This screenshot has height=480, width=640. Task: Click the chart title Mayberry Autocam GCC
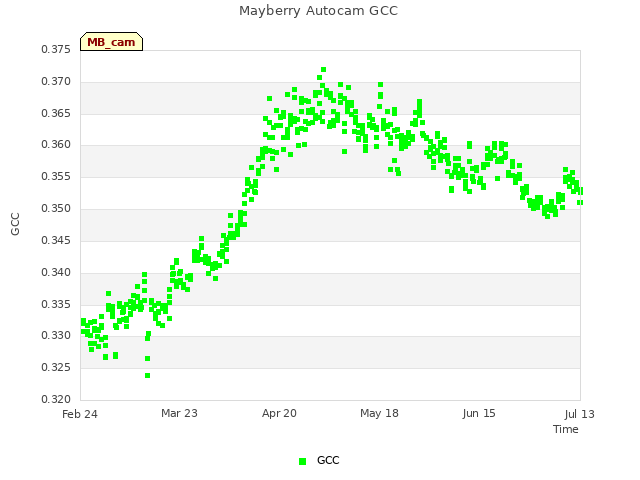318,11
